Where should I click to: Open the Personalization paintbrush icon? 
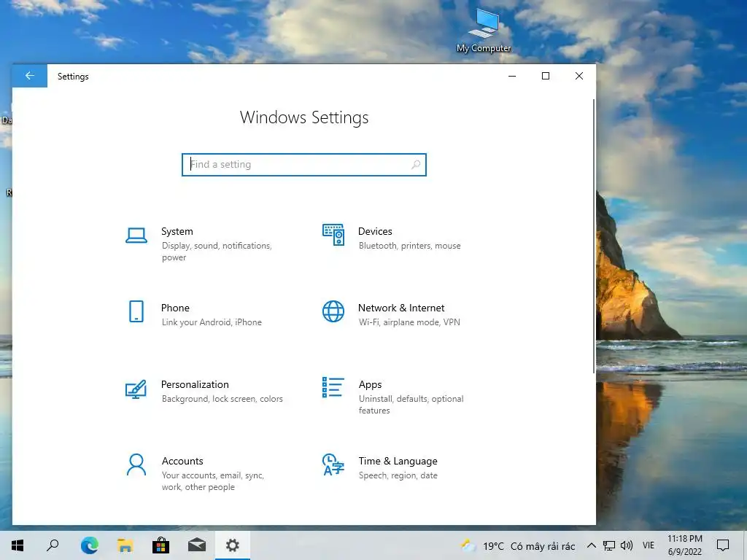pyautogui.click(x=136, y=389)
